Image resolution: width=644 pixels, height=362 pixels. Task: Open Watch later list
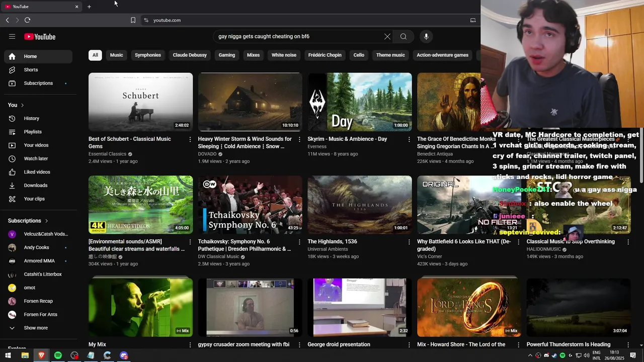pyautogui.click(x=38, y=158)
